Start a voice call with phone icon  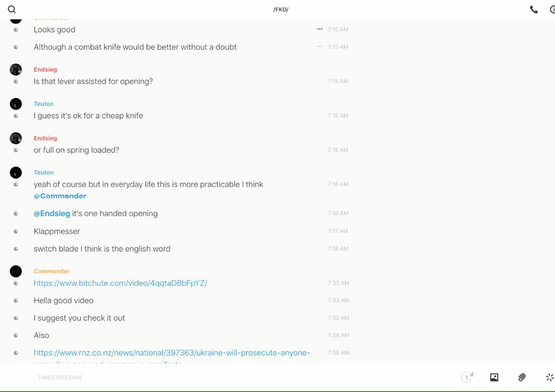534,10
